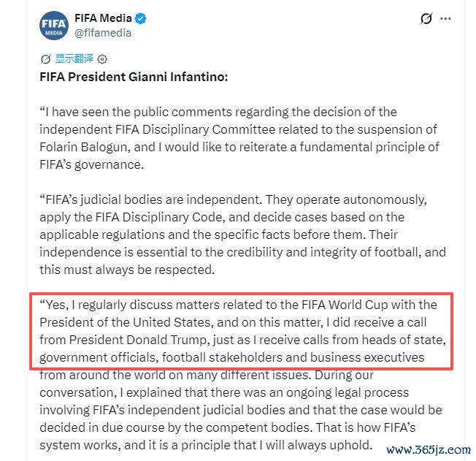Show translation via 显示翻译 link
Screen dimensions: 476x461
[x=74, y=58]
